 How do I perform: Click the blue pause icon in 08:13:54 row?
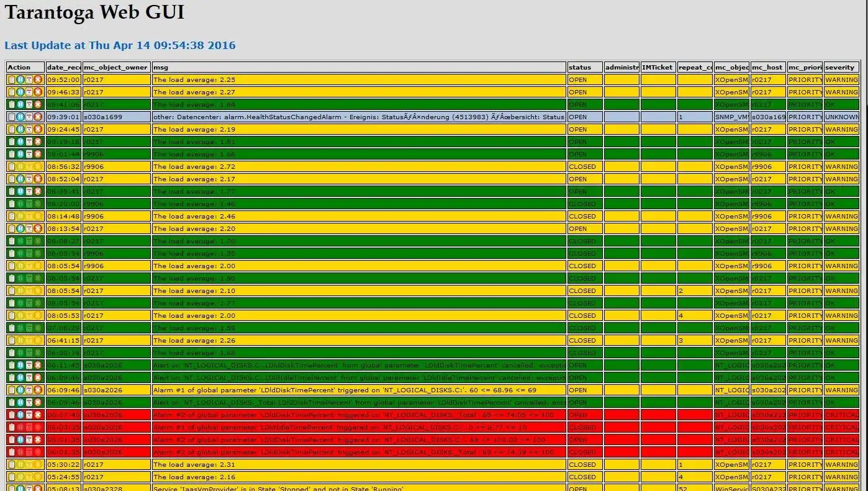click(x=20, y=228)
